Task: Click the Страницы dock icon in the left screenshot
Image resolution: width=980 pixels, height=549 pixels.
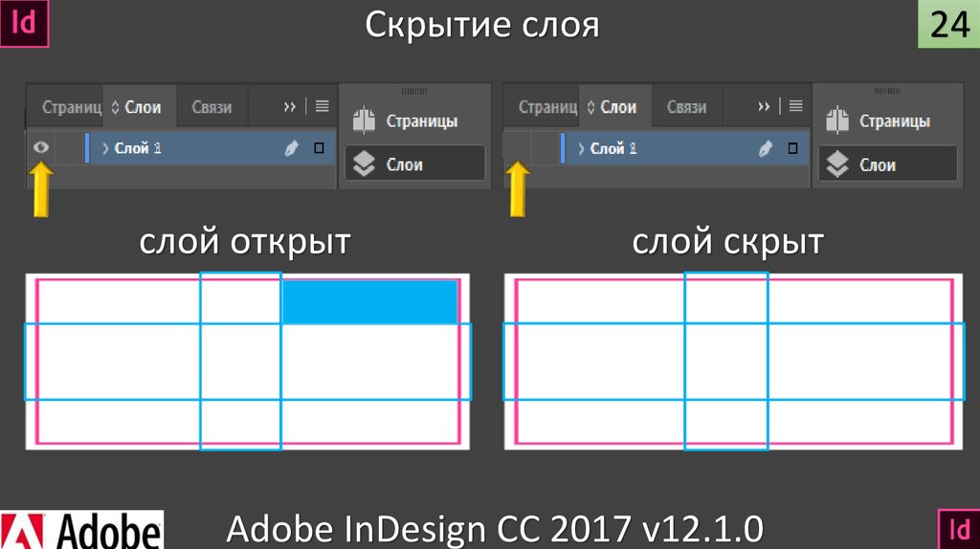Action: [362, 121]
